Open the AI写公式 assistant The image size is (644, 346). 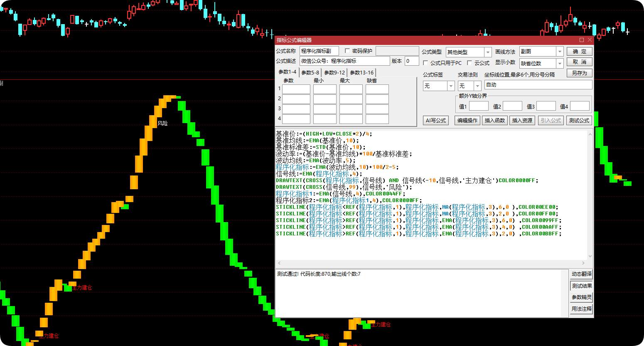436,120
